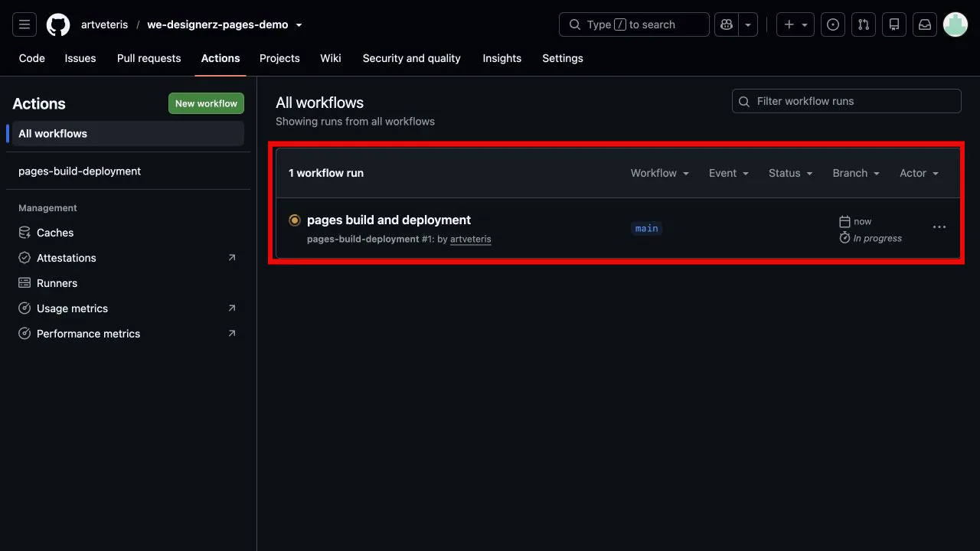The height and width of the screenshot is (551, 980).
Task: Open the Event filter dropdown
Action: pos(728,173)
